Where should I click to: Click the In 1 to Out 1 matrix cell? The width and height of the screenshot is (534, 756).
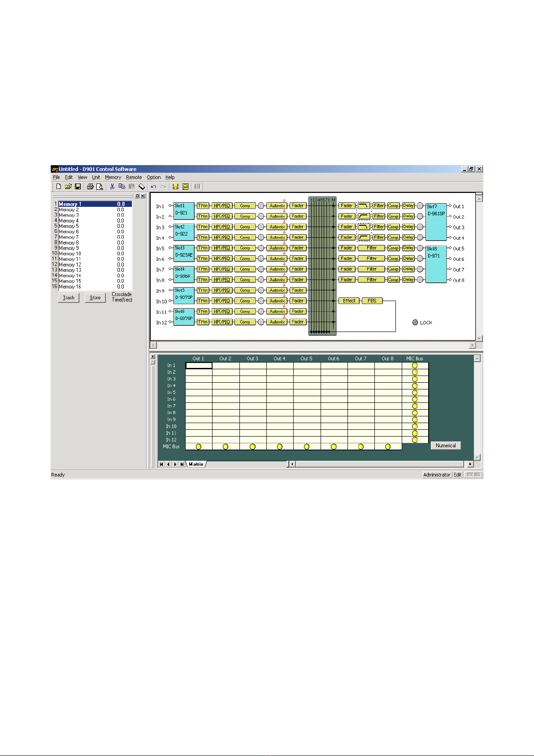(199, 365)
